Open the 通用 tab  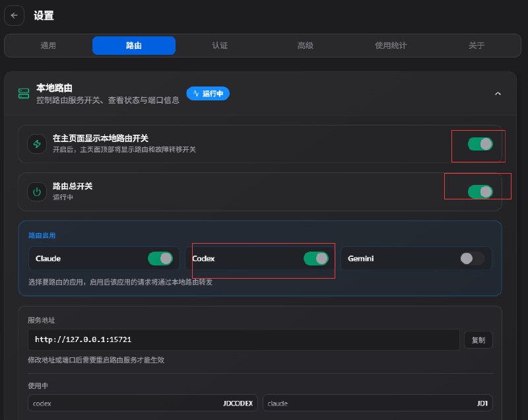[x=48, y=46]
